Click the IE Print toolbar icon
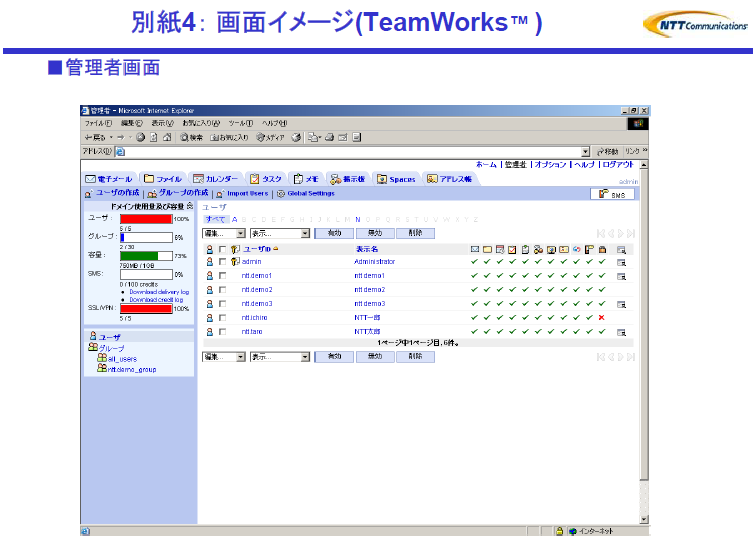The image size is (754, 540). (329, 138)
